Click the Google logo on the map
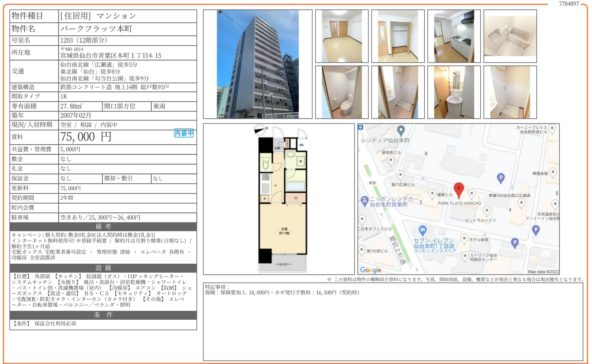Screen dimensions: 592x364 [371, 270]
